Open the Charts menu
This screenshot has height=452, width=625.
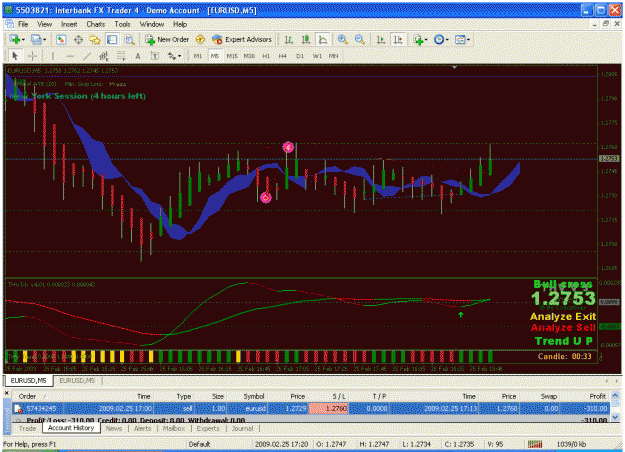(96, 24)
